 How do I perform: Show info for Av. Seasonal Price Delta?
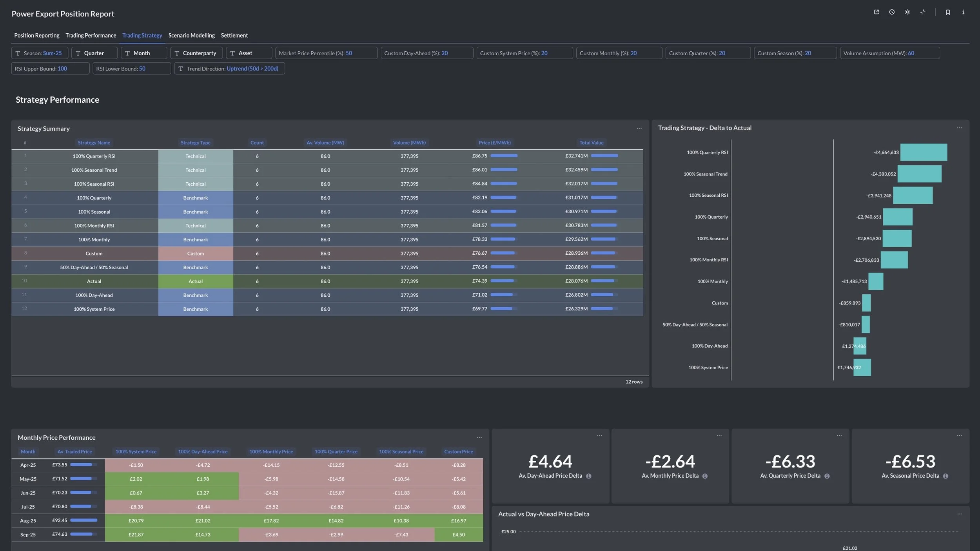tap(946, 476)
